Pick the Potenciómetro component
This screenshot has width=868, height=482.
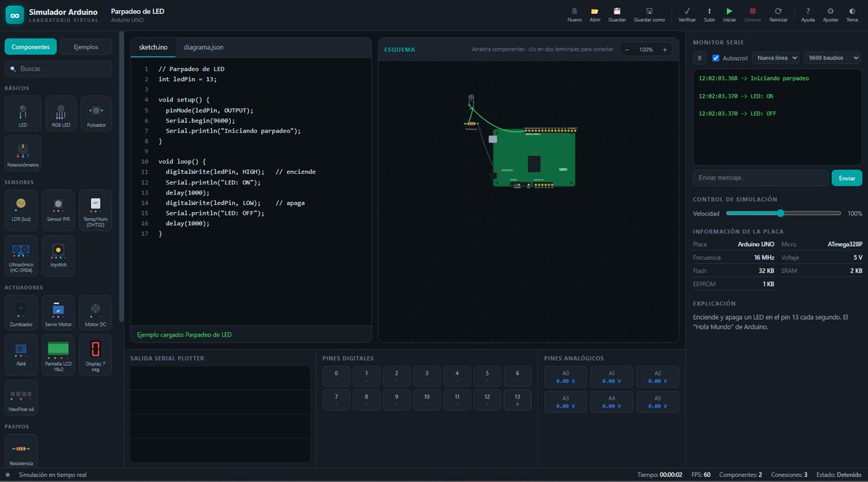tap(22, 153)
